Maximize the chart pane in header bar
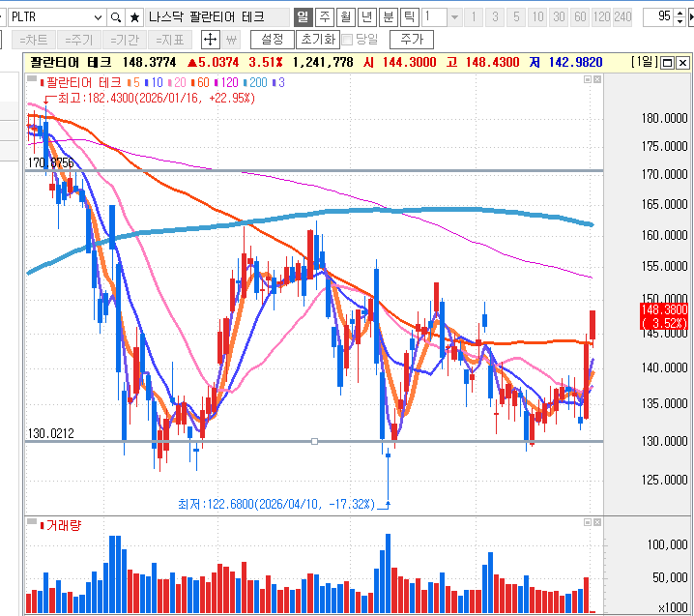The image size is (694, 616). pyautogui.click(x=667, y=63)
